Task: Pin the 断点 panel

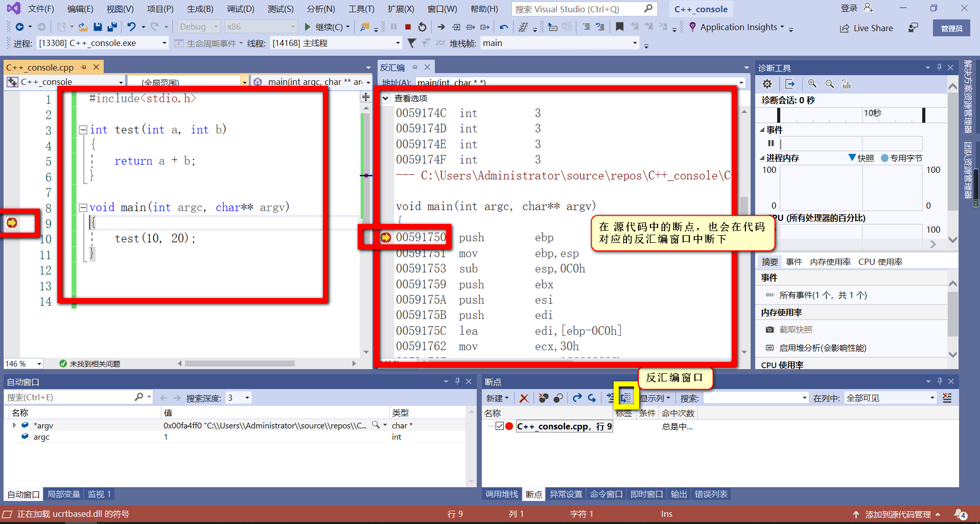Action: 940,381
